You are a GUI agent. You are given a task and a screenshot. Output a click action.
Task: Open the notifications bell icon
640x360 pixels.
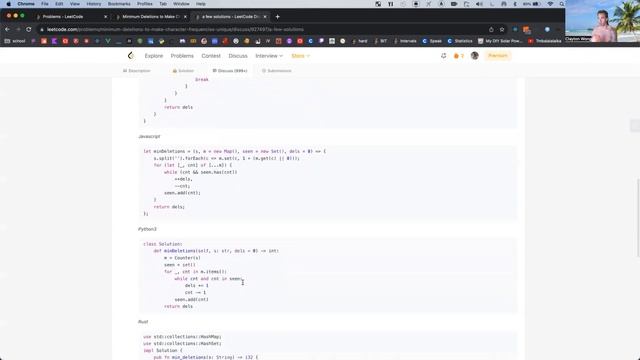pos(444,56)
